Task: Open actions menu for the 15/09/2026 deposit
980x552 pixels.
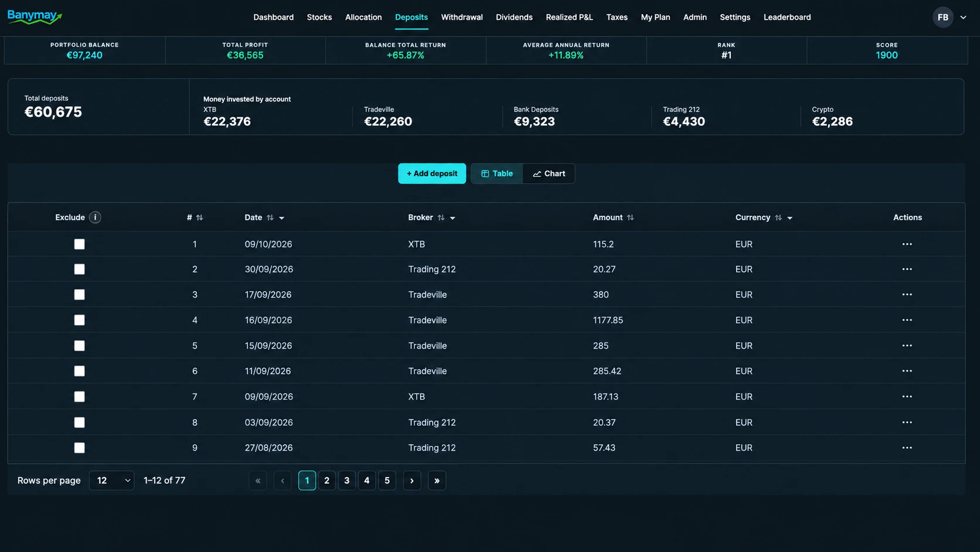Action: pyautogui.click(x=907, y=346)
